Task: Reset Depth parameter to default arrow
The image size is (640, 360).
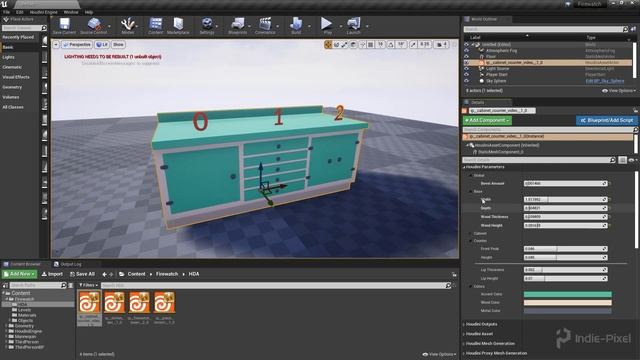Action: [x=610, y=208]
